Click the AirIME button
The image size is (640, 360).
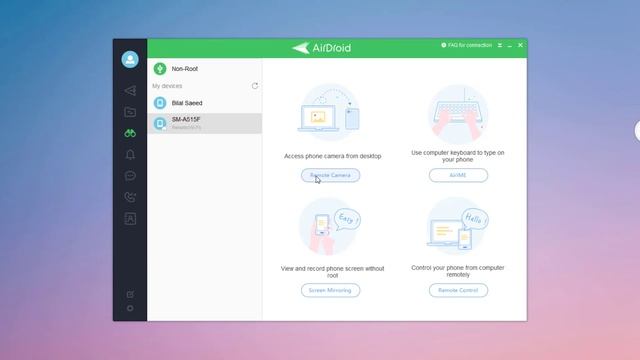click(x=458, y=175)
